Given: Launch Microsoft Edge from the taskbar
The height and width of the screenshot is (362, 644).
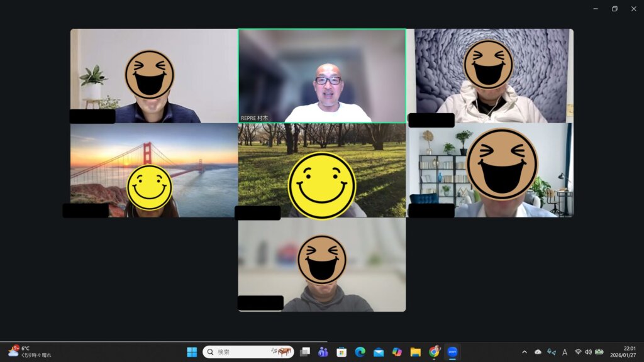Looking at the screenshot, I should coord(360,352).
